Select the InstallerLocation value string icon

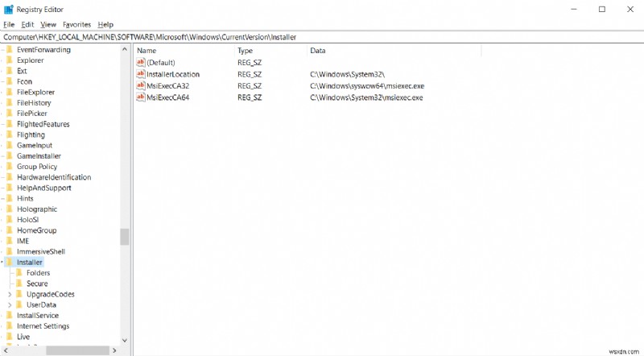coord(140,74)
